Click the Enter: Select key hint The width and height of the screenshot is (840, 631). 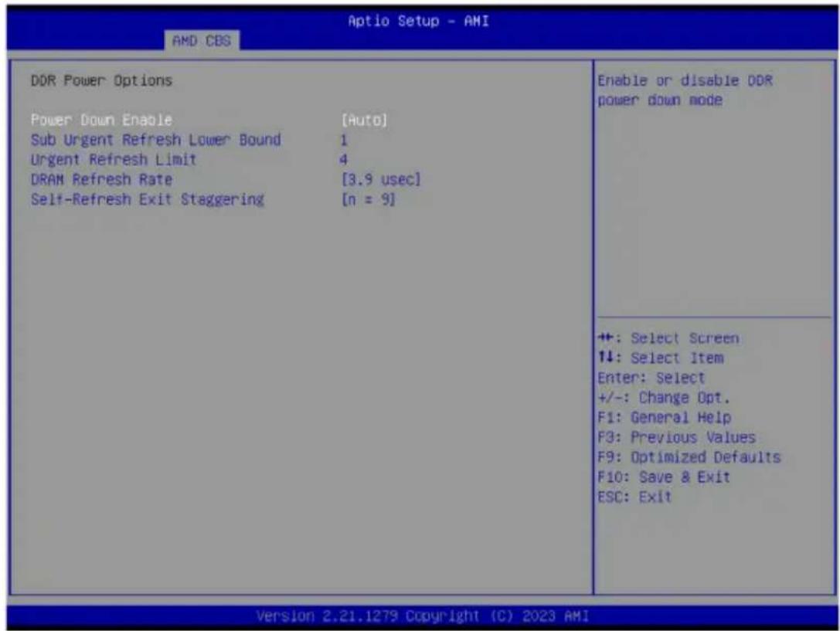pyautogui.click(x=651, y=378)
